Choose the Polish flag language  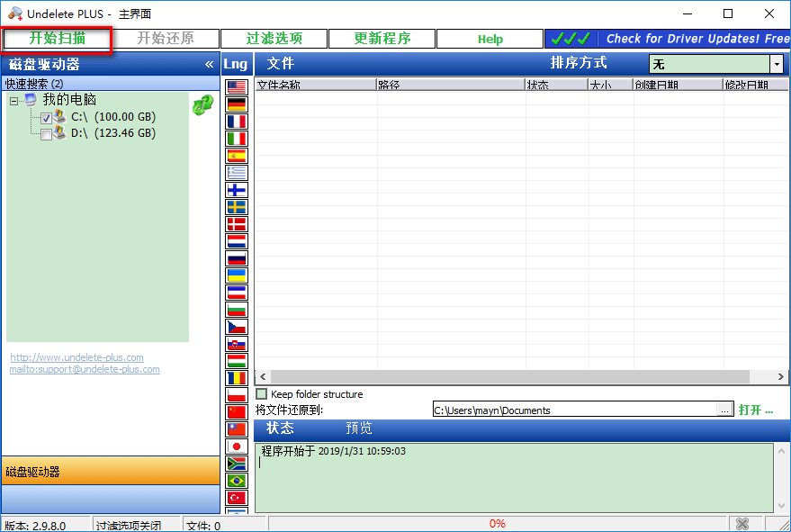coord(237,395)
